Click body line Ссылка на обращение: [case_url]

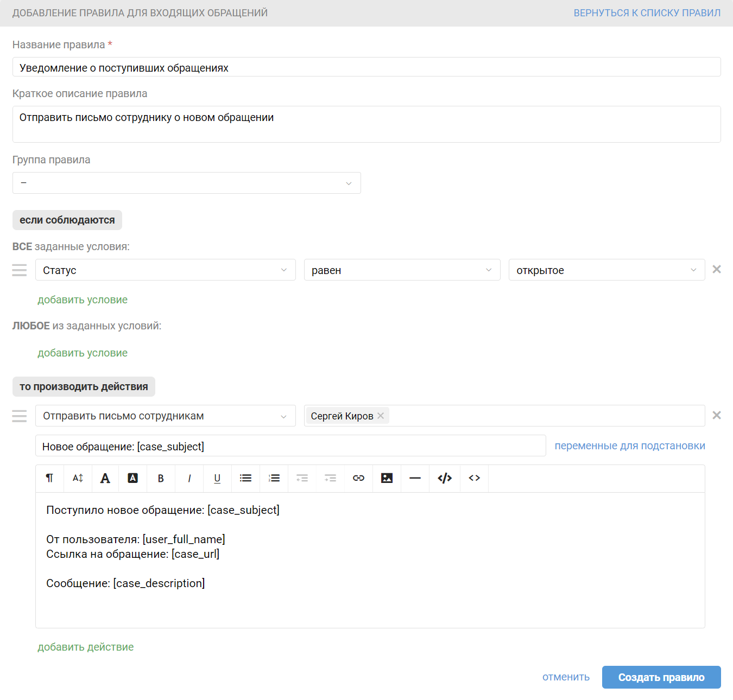(133, 554)
